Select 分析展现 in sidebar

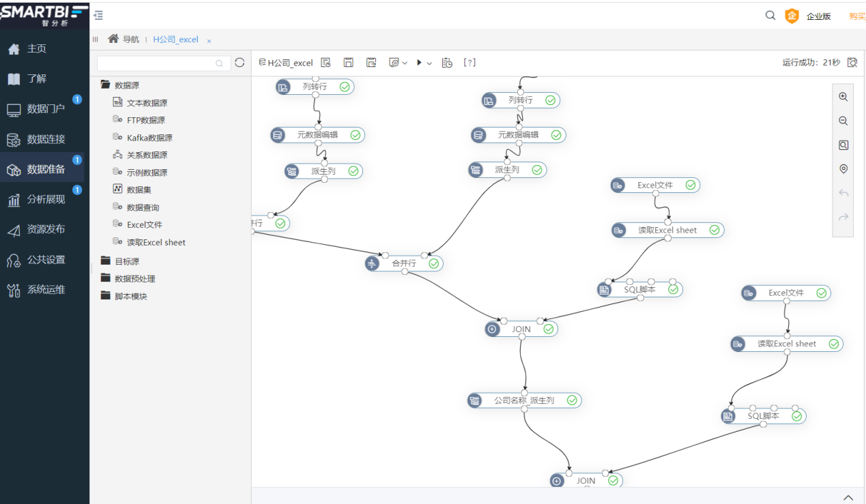tap(45, 199)
